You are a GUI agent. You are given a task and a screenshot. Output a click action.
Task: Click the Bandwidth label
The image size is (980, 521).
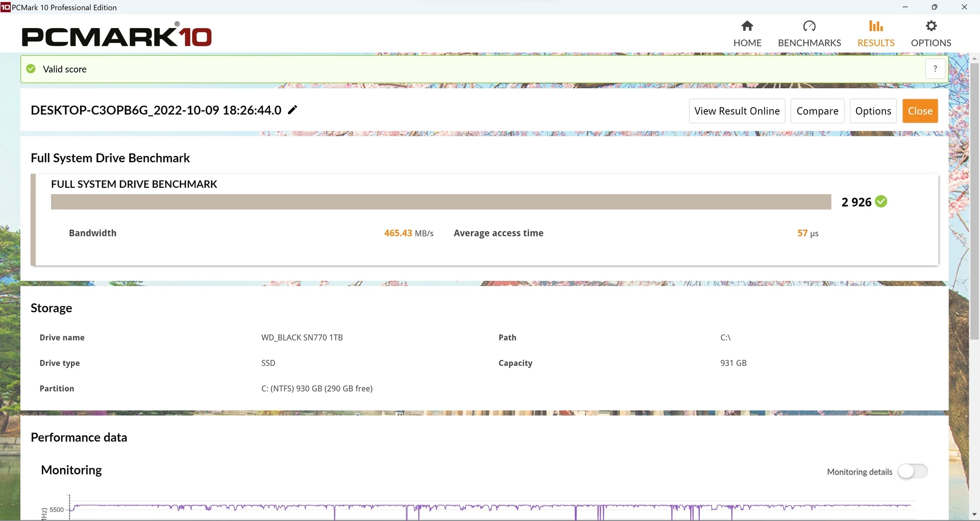pyautogui.click(x=92, y=233)
